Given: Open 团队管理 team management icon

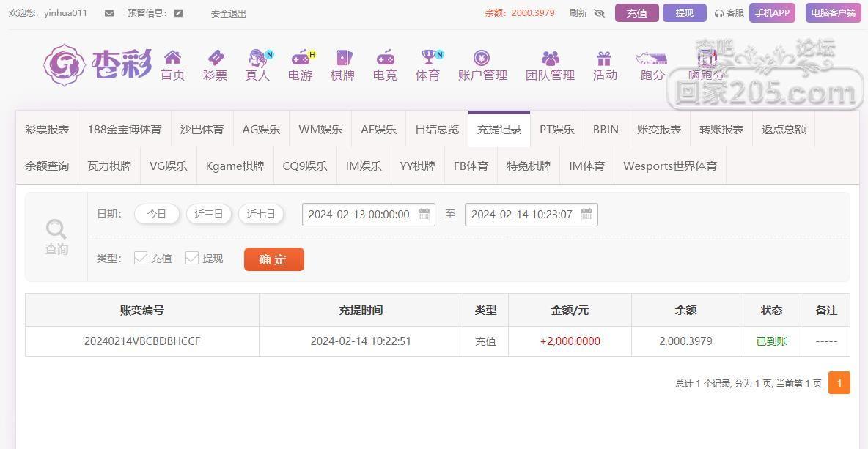Looking at the screenshot, I should point(551,58).
